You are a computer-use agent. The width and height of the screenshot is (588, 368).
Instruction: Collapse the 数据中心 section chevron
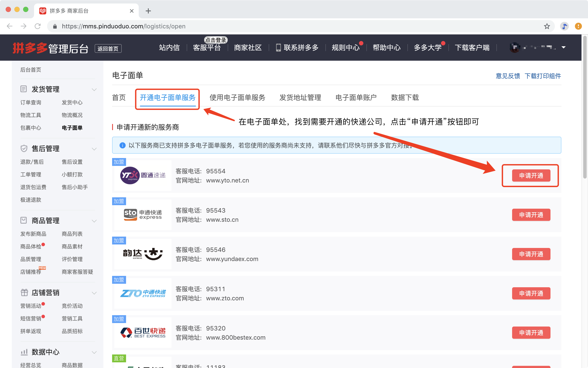point(94,352)
